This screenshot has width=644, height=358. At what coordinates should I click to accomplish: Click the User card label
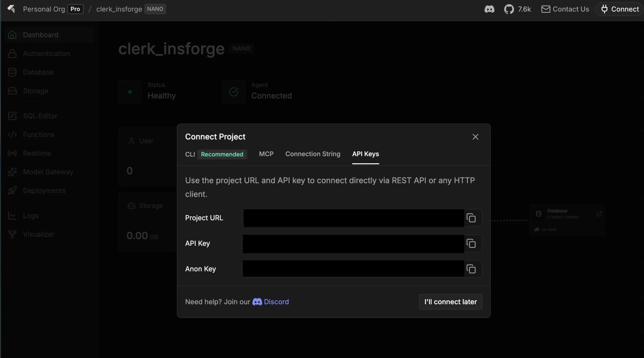click(x=146, y=141)
